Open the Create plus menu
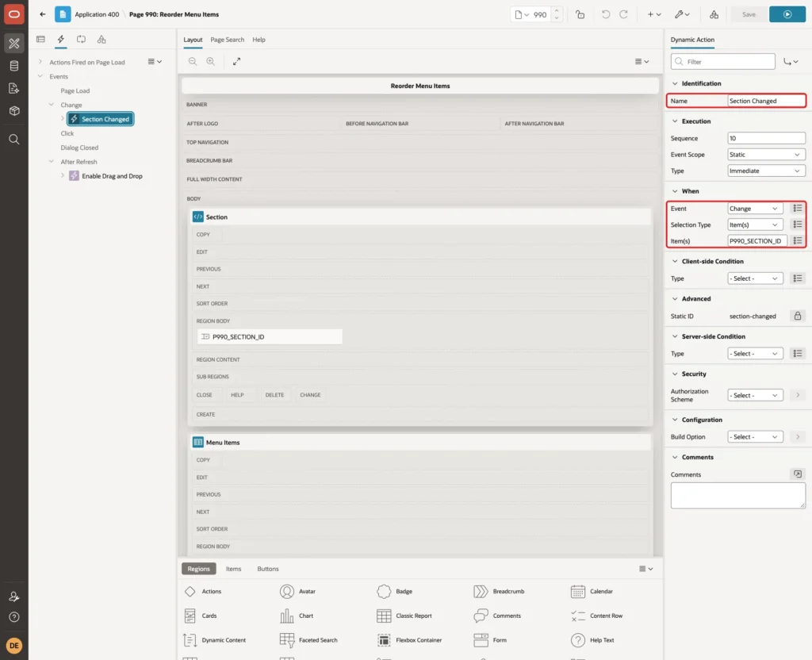The image size is (812, 660). (654, 14)
